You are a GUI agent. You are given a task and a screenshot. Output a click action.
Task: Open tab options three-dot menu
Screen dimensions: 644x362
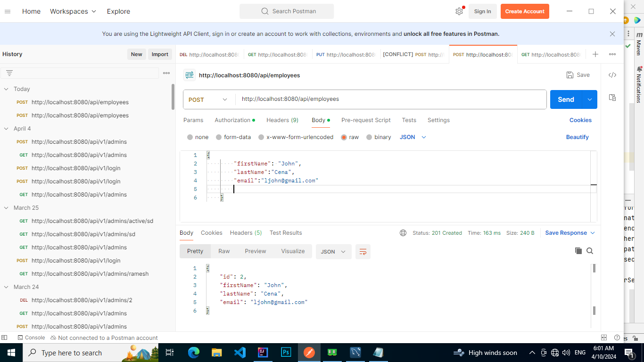(612, 54)
